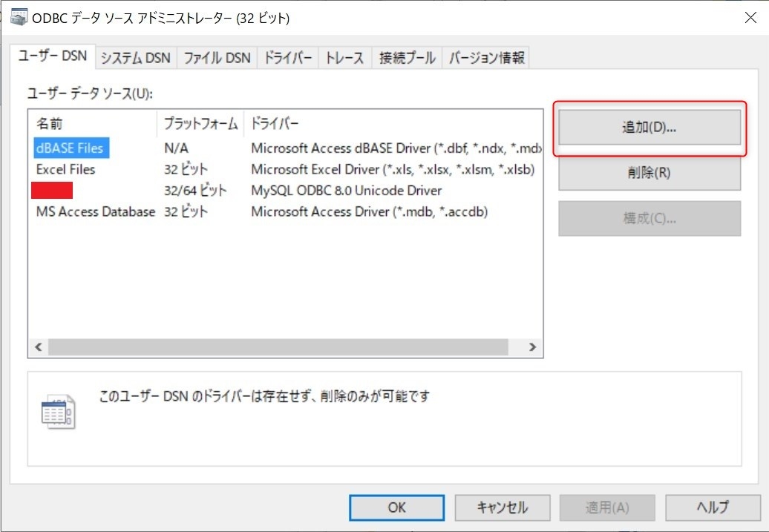Open the 接続プール tab

coord(407,58)
